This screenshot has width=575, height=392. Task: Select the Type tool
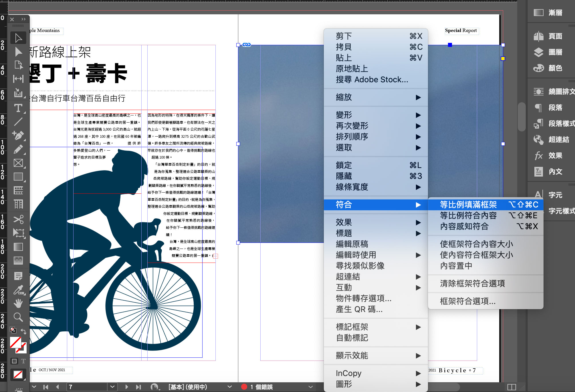[x=18, y=108]
